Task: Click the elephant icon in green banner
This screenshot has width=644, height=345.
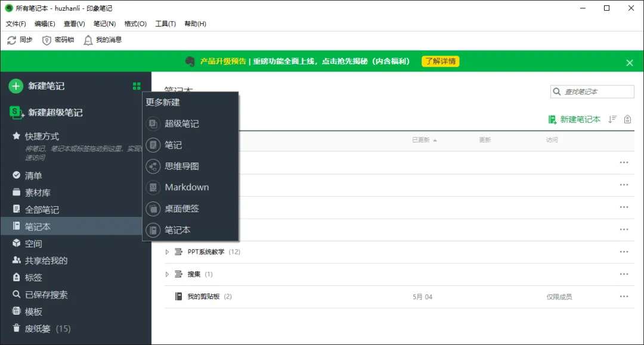Action: click(190, 61)
